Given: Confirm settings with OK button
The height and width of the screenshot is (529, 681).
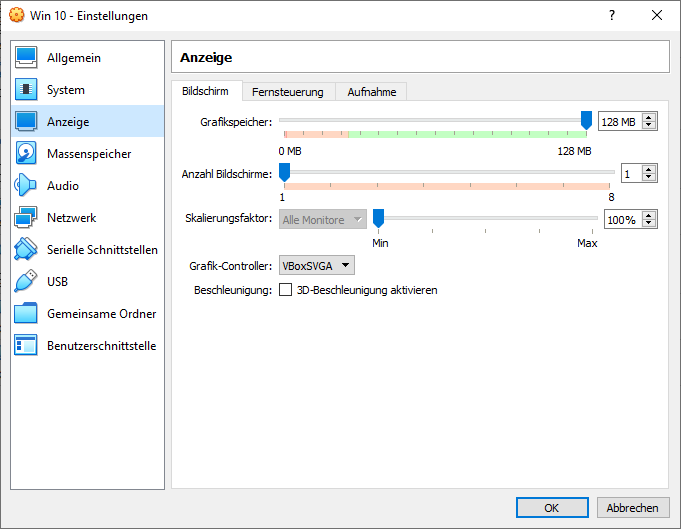Looking at the screenshot, I should click(552, 508).
